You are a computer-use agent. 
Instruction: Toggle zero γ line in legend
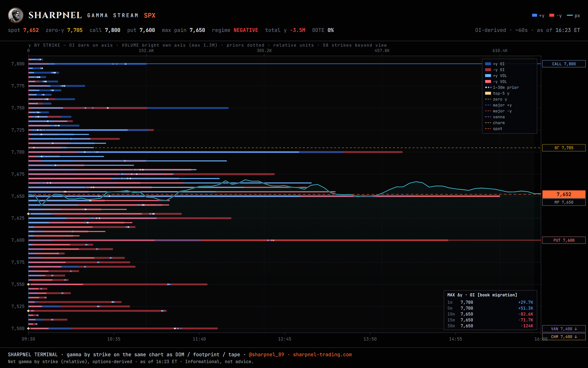pyautogui.click(x=496, y=99)
